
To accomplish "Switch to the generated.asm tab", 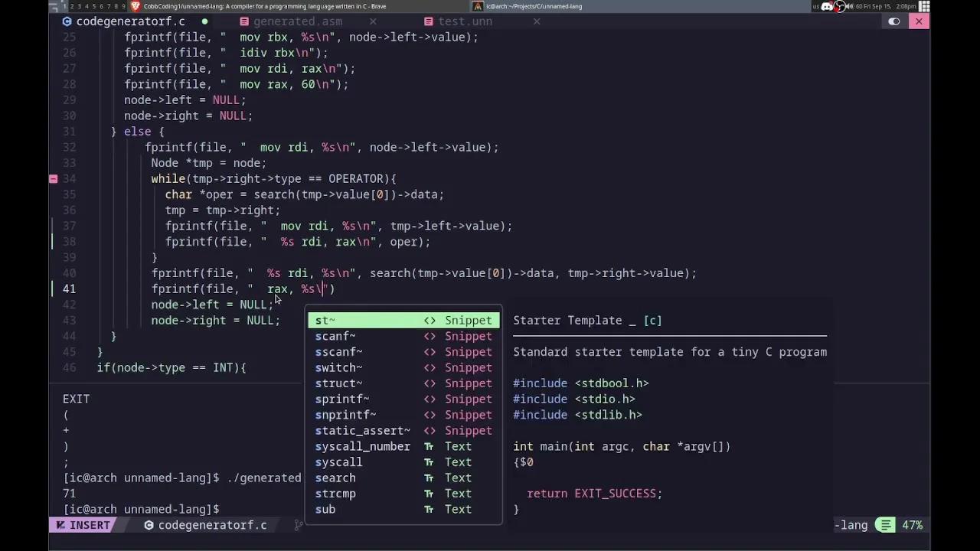I will pyautogui.click(x=298, y=21).
